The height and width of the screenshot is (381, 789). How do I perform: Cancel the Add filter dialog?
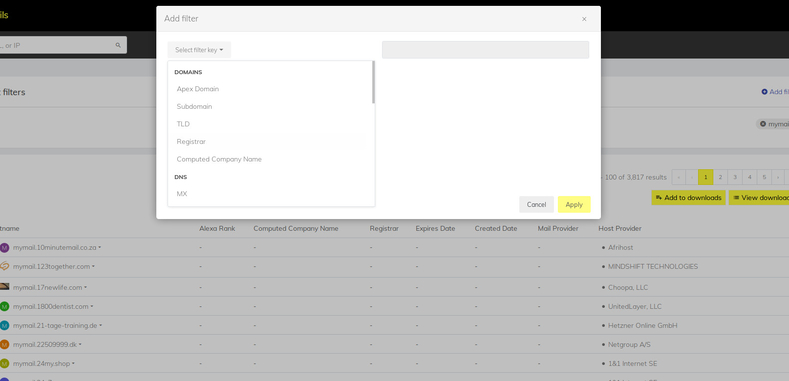click(536, 204)
